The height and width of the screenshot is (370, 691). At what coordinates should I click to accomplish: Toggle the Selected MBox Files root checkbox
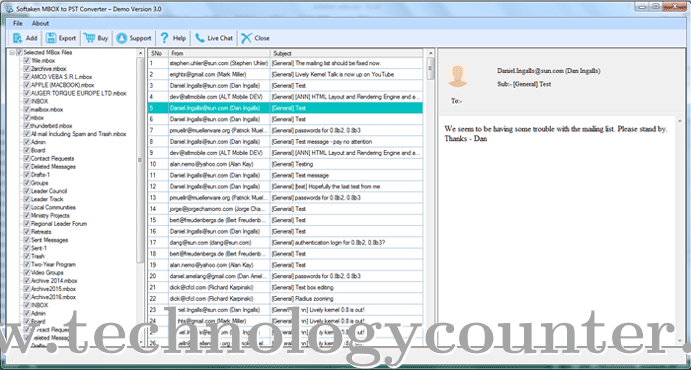click(x=19, y=52)
